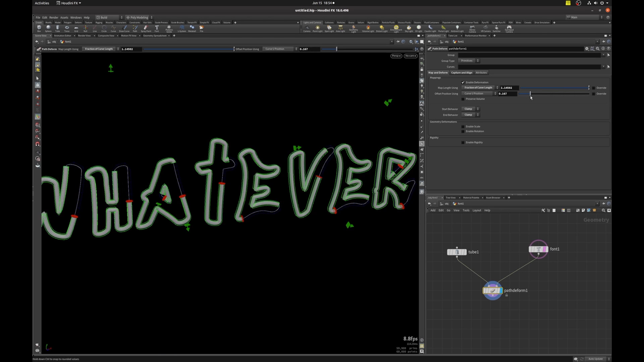
Task: Select the Spray Paint shelf tool
Action: coord(146,28)
